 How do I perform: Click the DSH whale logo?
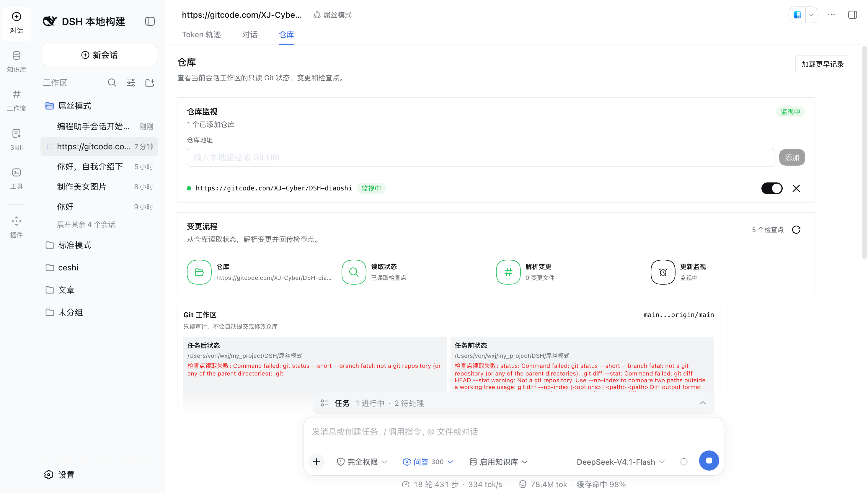50,21
